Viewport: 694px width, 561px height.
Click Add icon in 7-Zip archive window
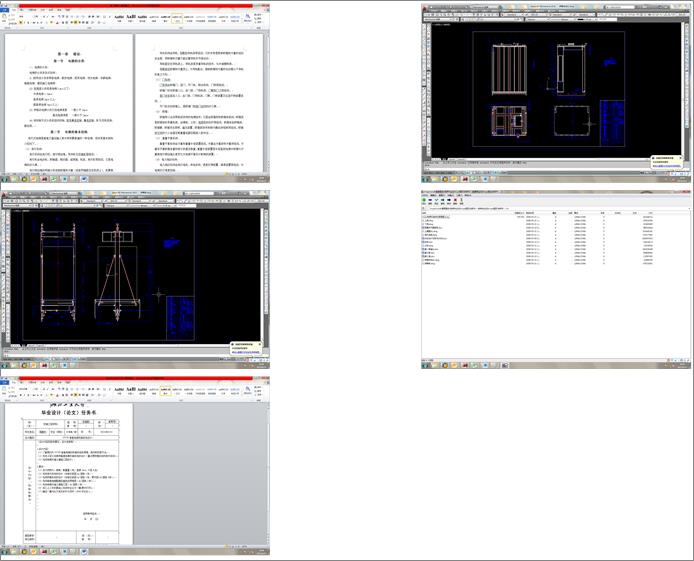pyautogui.click(x=424, y=200)
